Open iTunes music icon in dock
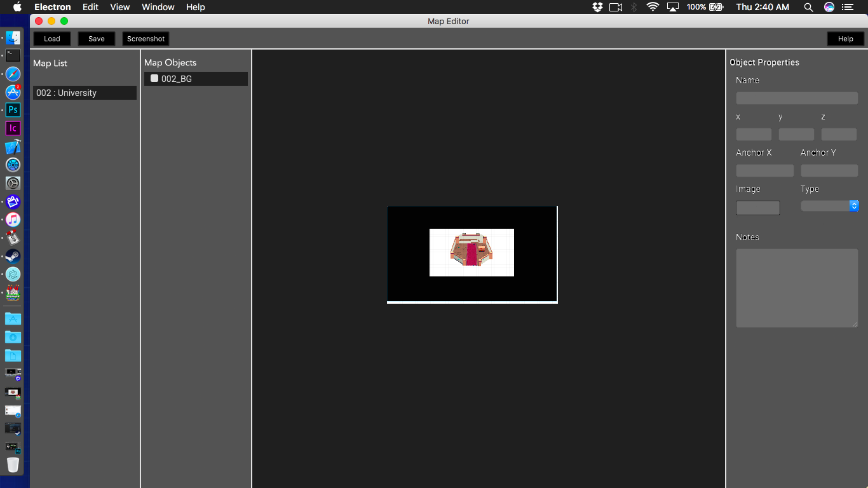868x488 pixels. 13,220
